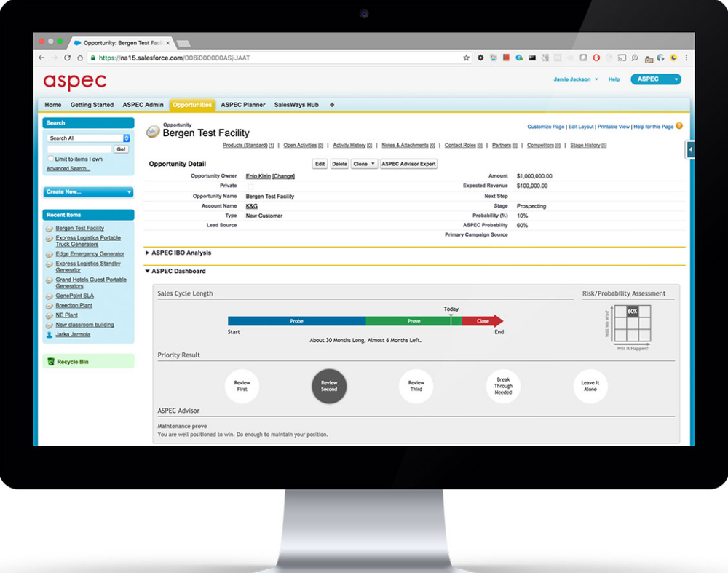Click the aspec logo
728x573 pixels.
[75, 82]
